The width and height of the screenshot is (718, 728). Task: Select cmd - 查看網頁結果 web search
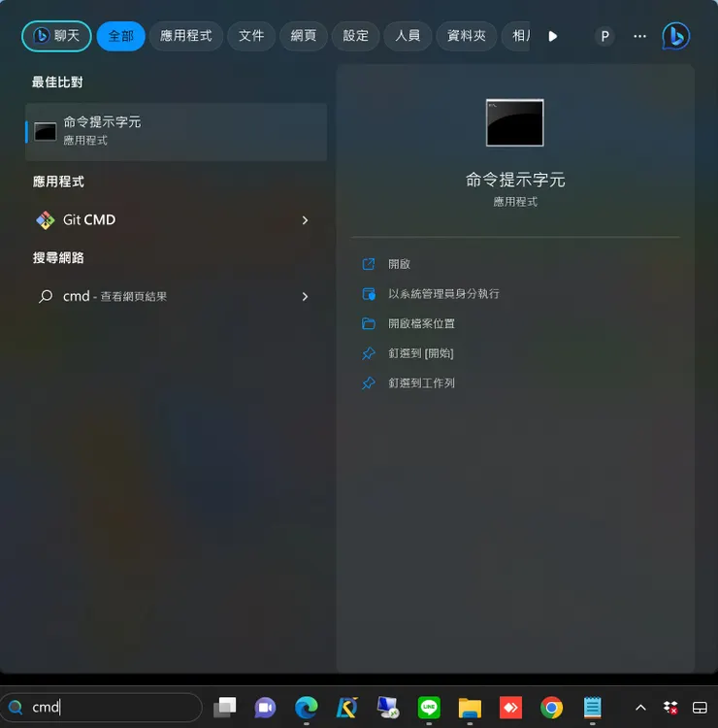coord(176,296)
